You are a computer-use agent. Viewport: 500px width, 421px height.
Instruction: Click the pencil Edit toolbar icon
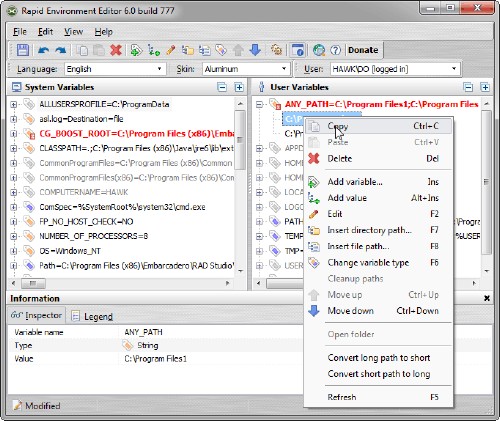coord(171,50)
